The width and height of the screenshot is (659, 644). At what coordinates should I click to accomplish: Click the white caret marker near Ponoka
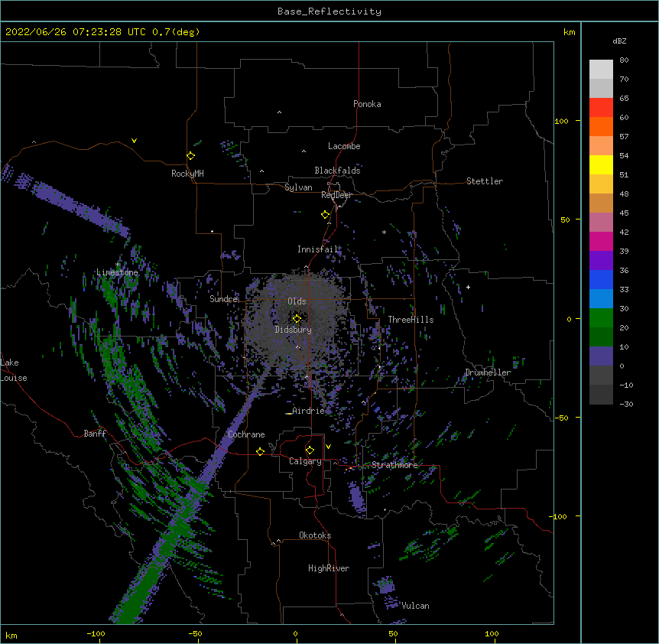(x=280, y=112)
